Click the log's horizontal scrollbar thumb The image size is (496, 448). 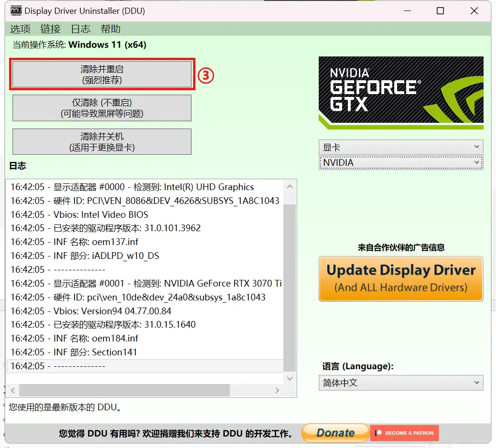pyautogui.click(x=124, y=391)
